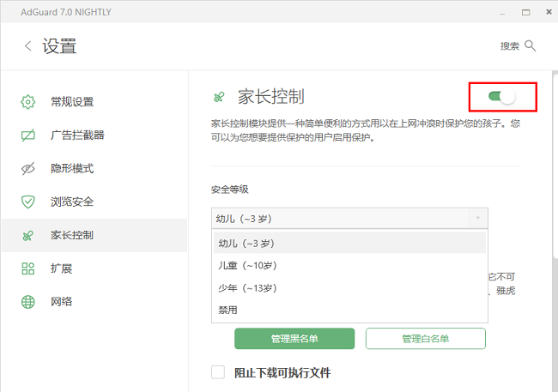Choose 幼儿（~3 岁）from the list
The width and height of the screenshot is (558, 392).
(x=349, y=244)
